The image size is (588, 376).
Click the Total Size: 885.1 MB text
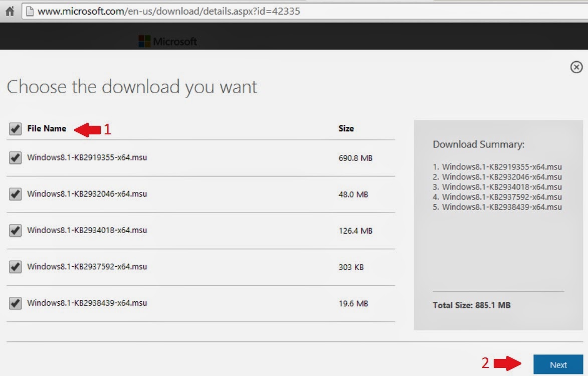tap(472, 305)
